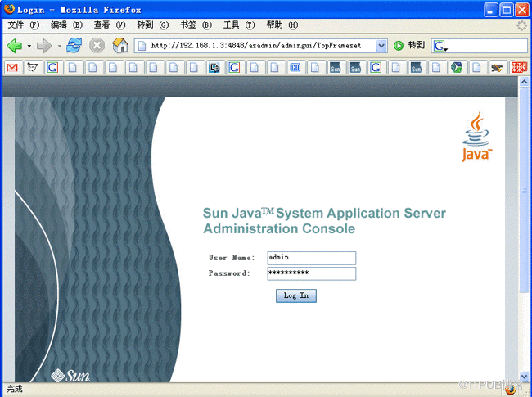Open the 书签 (B) menu
This screenshot has width=532, height=397.
point(196,25)
